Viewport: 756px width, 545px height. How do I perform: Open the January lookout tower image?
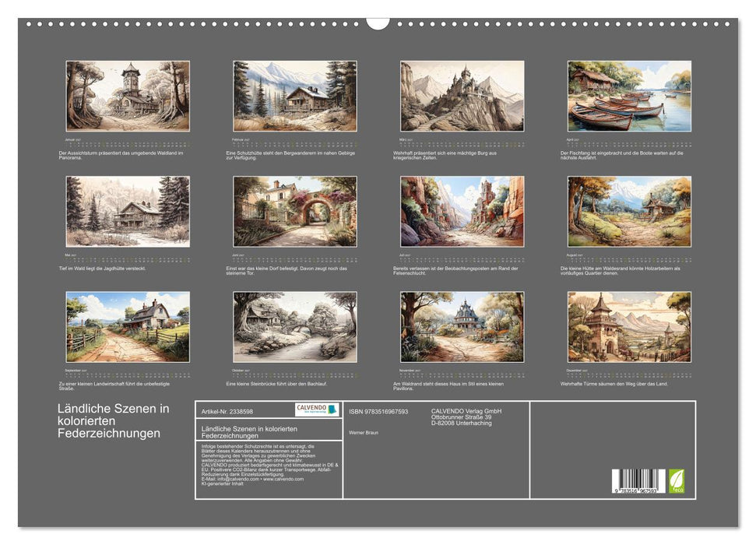[x=128, y=96]
